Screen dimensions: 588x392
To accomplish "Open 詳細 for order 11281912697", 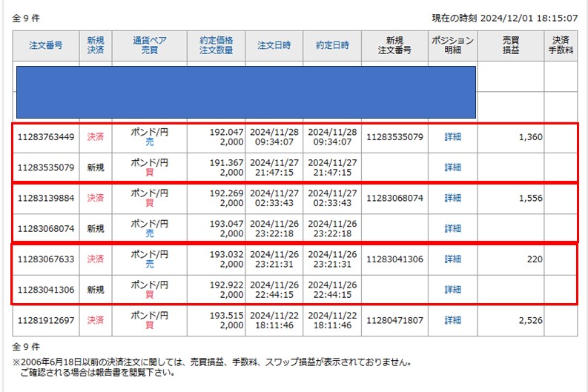I will click(452, 320).
